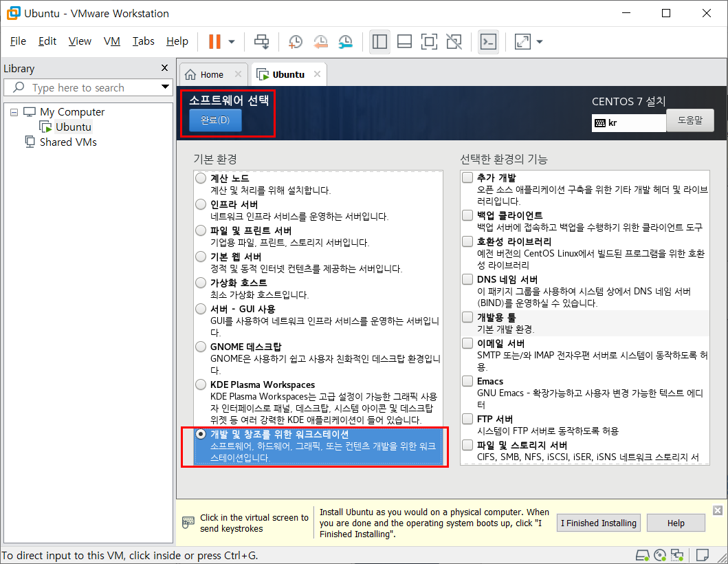
Task: Open the VM menu
Action: [x=112, y=41]
